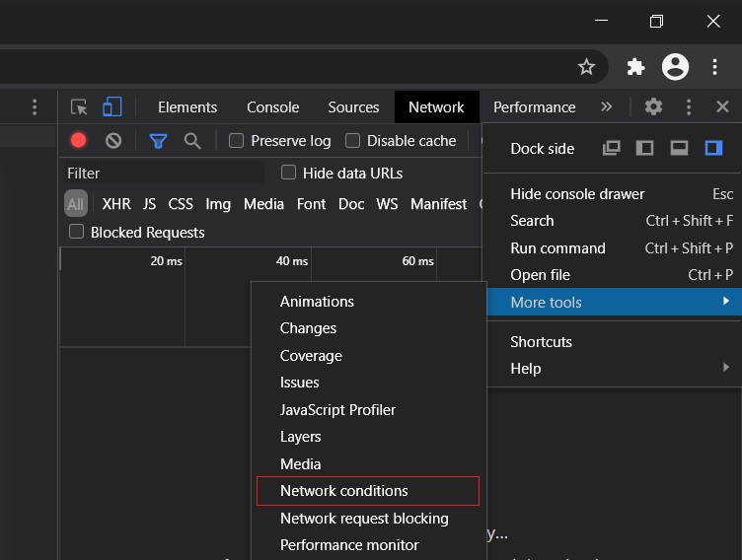
Task: Dock DevTools to the bottom
Action: pos(679,148)
